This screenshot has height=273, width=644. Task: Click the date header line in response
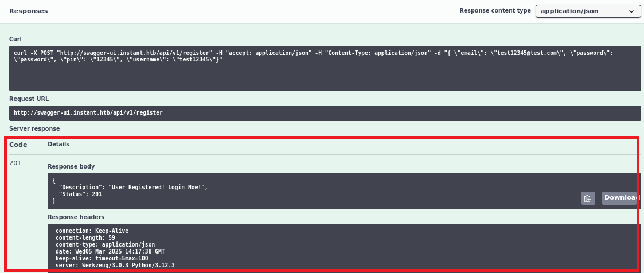(110, 252)
